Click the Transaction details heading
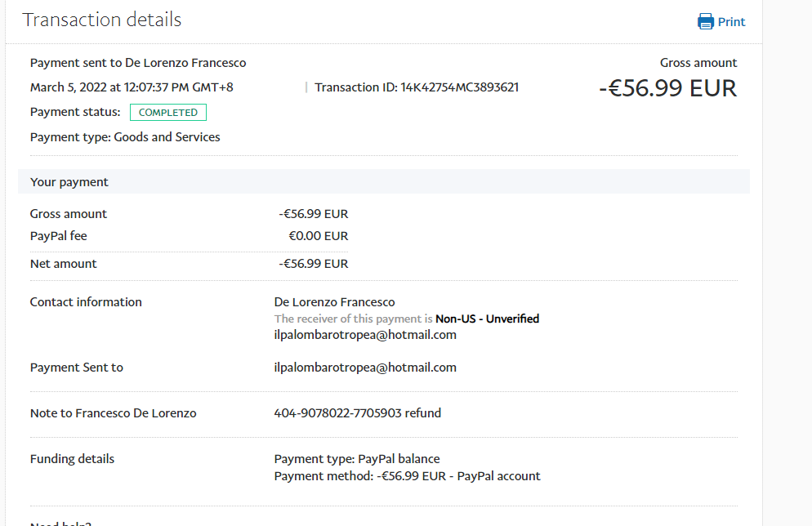The image size is (812, 526). point(102,20)
